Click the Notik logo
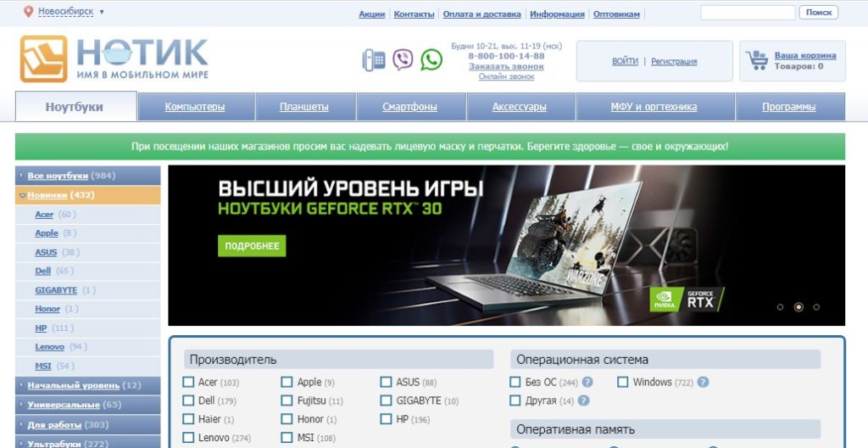Viewport: 868px width, 448px height. [114, 58]
